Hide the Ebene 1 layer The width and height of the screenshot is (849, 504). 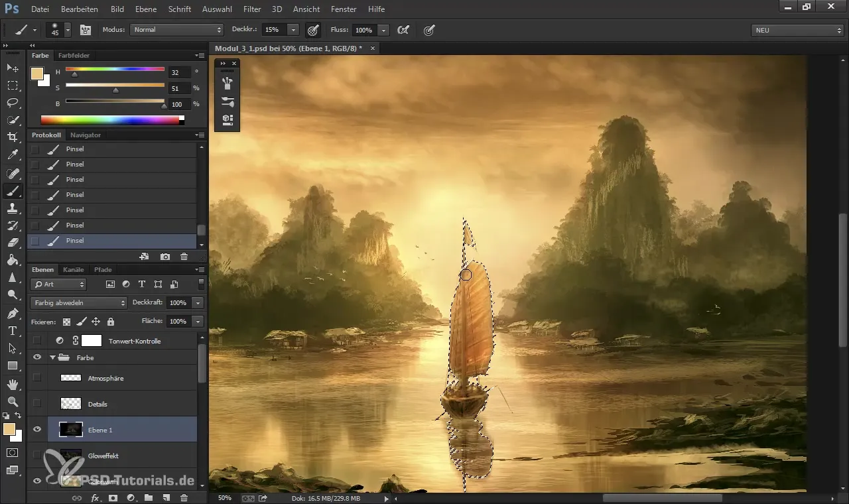[37, 430]
